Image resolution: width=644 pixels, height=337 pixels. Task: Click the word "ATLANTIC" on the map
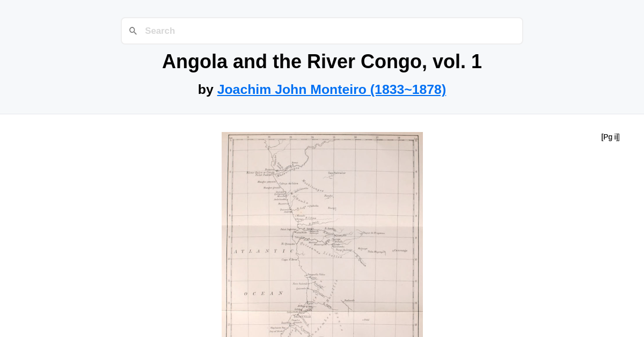coord(264,250)
